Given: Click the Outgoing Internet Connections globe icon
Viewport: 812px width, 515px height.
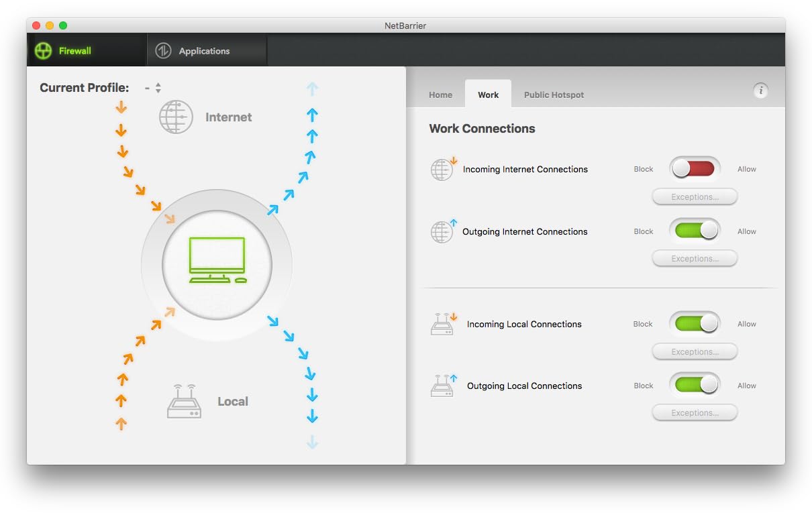Looking at the screenshot, I should pos(443,231).
